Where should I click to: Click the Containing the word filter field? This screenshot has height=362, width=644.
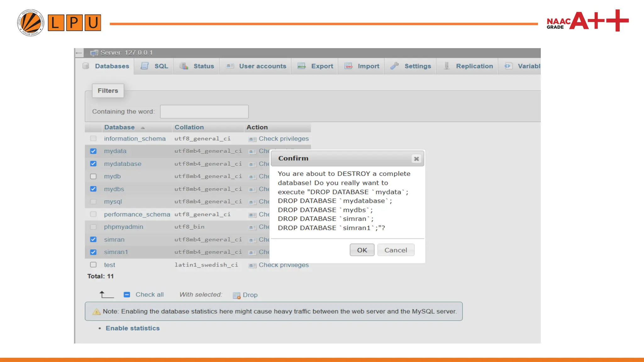pyautogui.click(x=204, y=112)
